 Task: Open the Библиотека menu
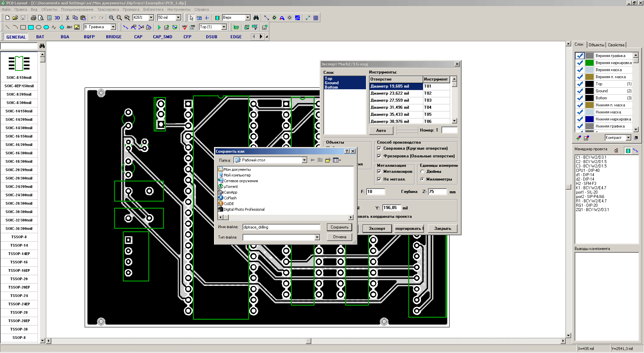click(153, 9)
